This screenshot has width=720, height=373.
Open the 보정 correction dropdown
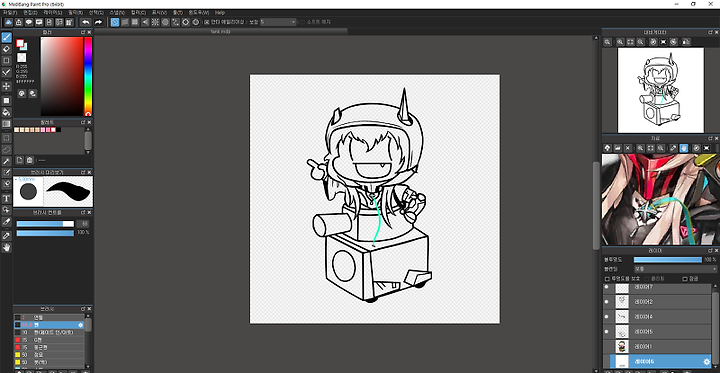[278, 22]
